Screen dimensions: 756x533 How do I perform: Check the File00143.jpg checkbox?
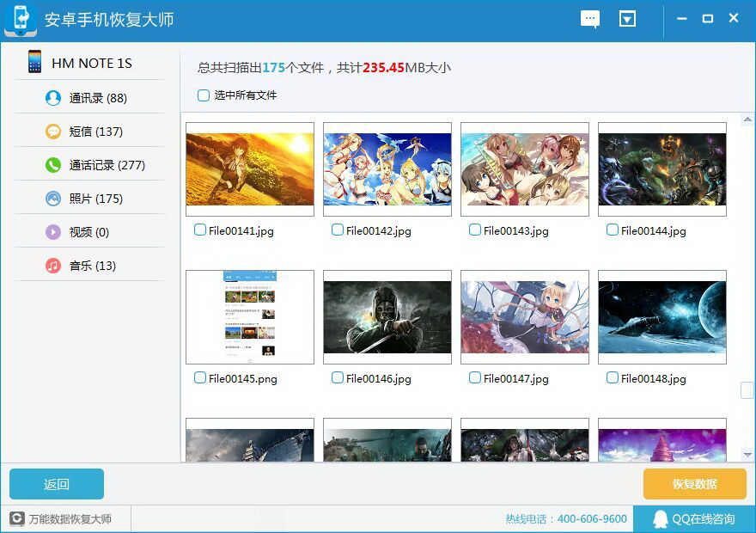(x=475, y=230)
